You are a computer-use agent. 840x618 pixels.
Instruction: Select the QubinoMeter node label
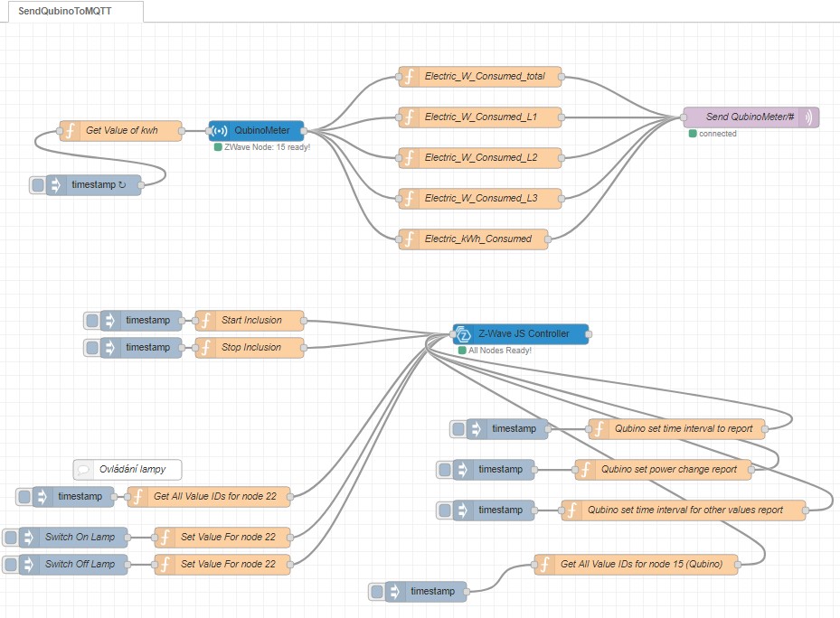coord(262,130)
